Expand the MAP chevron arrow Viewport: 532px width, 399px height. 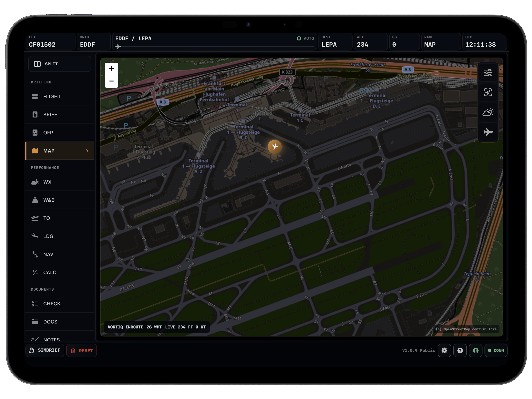coord(87,151)
